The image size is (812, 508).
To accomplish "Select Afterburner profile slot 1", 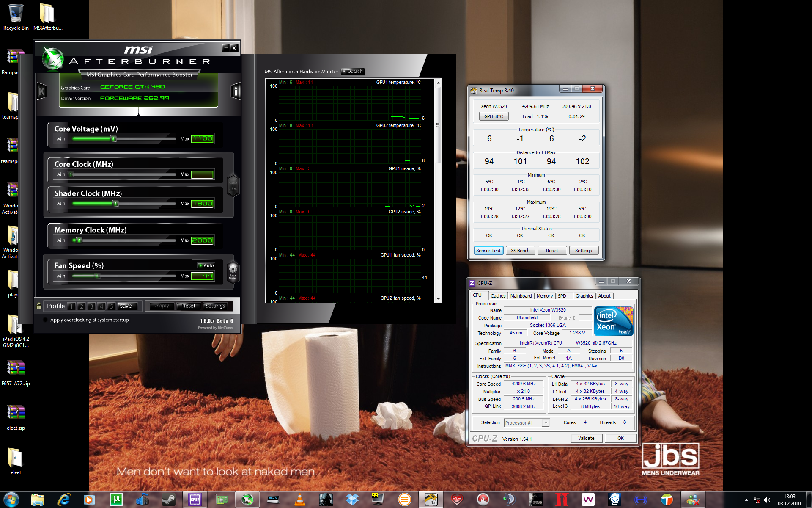I will (71, 306).
